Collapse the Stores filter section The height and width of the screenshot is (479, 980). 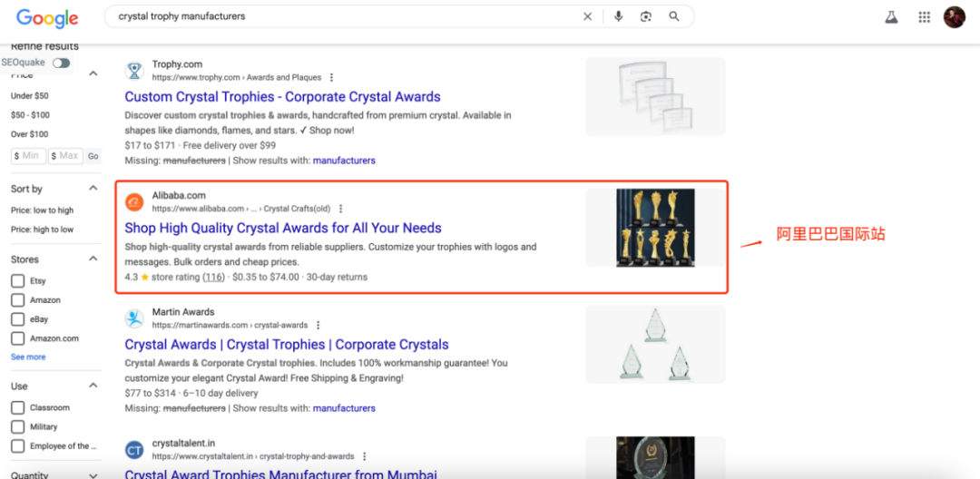point(93,259)
